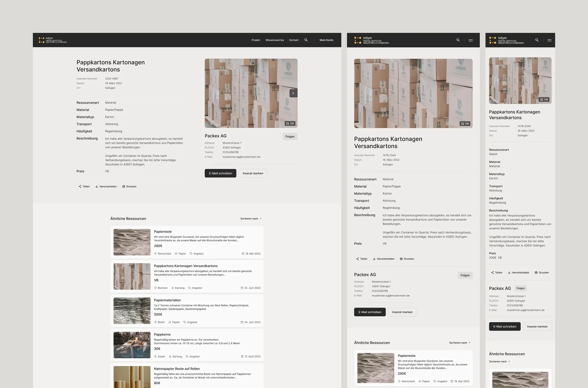588x388 pixels.
Task: Click Teilen share icon in desktop view
Action: (80, 186)
